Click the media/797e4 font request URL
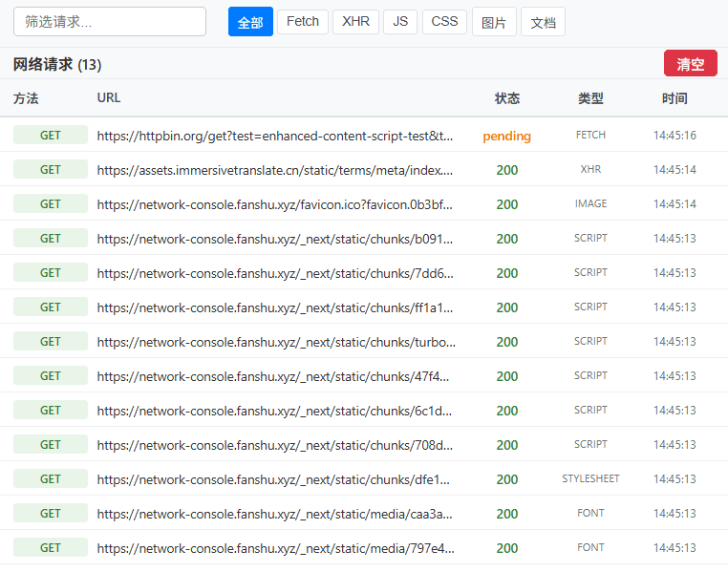Screen dimensions: 728x572 275,548
